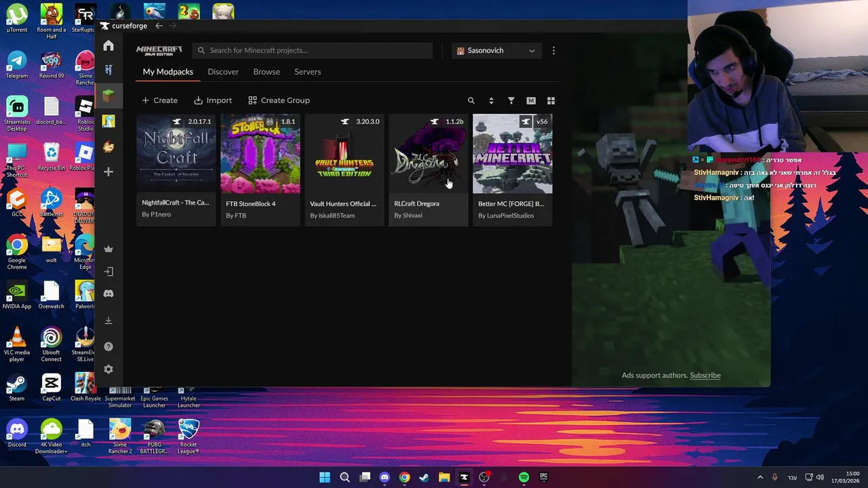This screenshot has height=488, width=868.
Task: Open Streamlabs Desktop shortcut
Action: [x=17, y=114]
